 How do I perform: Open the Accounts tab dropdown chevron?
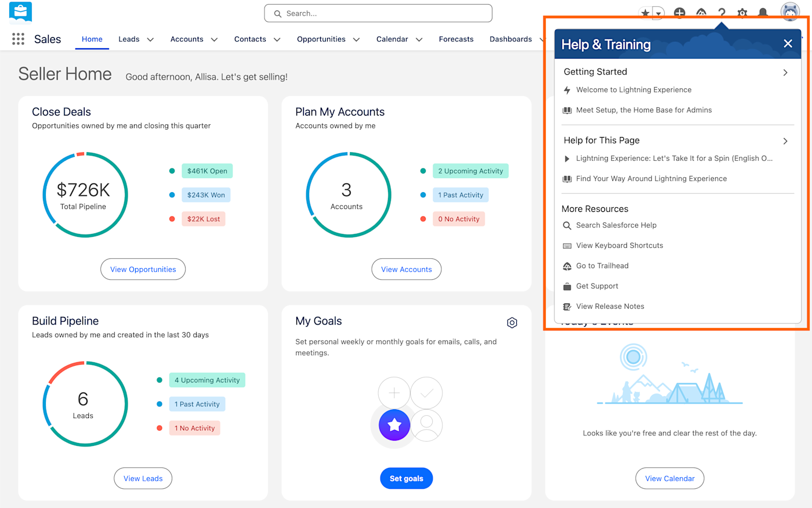coord(214,39)
